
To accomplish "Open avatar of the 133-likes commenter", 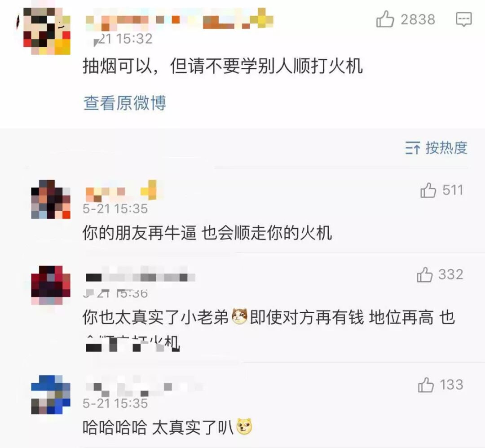I will [x=51, y=395].
